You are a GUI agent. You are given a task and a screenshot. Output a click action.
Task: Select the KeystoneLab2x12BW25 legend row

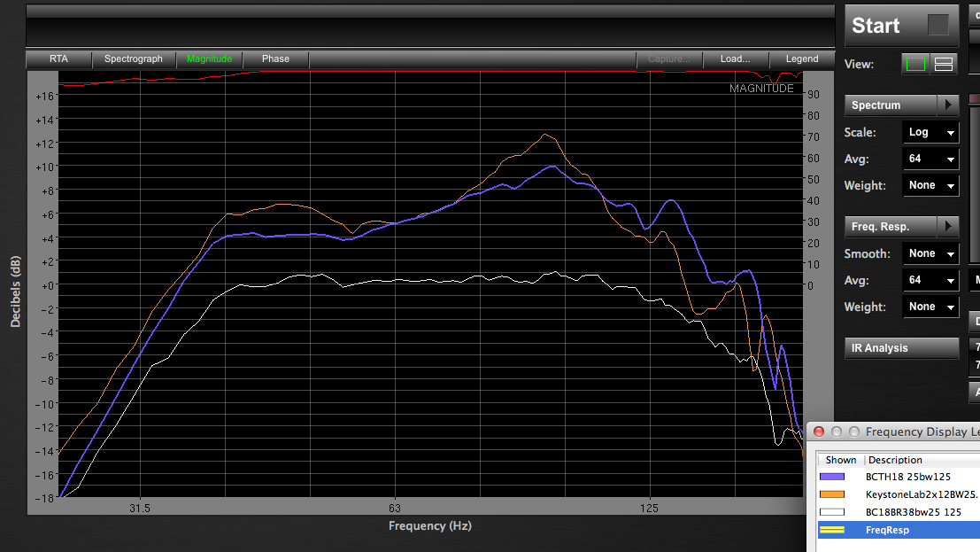pyautogui.click(x=899, y=494)
